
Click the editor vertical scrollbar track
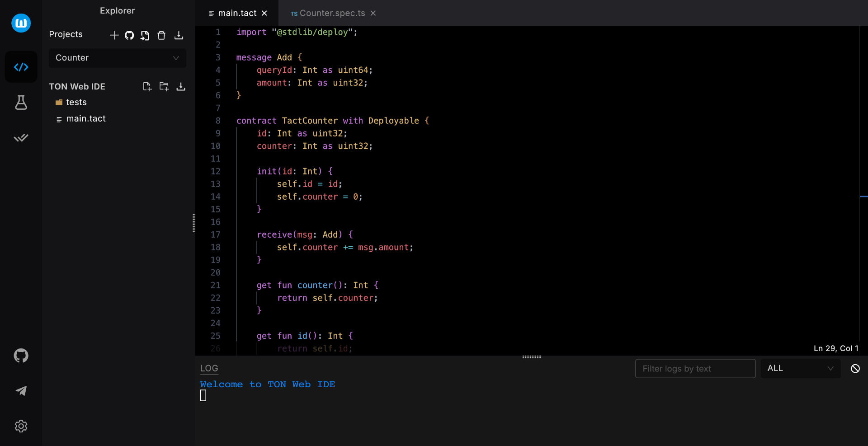click(x=863, y=190)
